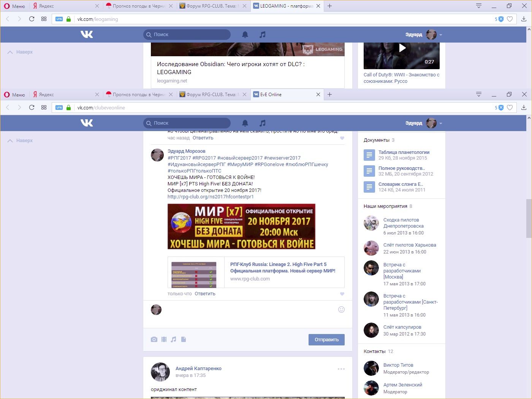Attach an audio track to the comment

coord(174,339)
